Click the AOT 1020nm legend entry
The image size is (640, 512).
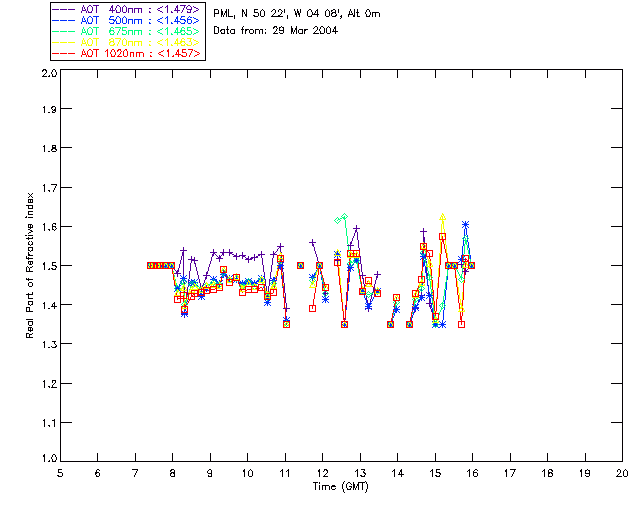tap(126, 53)
